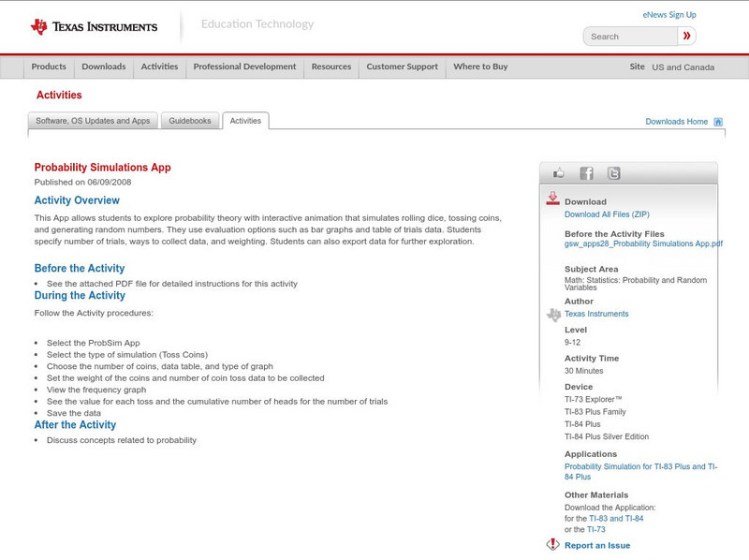This screenshot has height=560, width=749.
Task: Click the home icon beside Downloads Home
Action: [718, 122]
